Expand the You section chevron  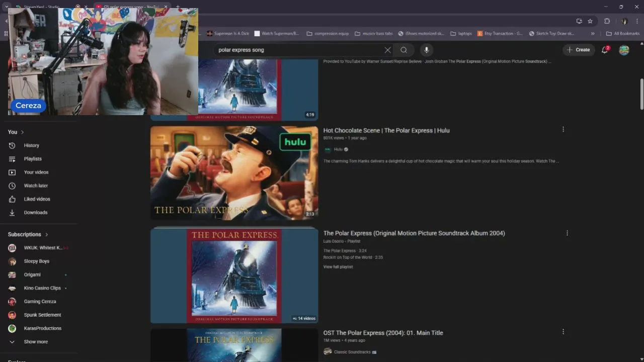(x=22, y=132)
